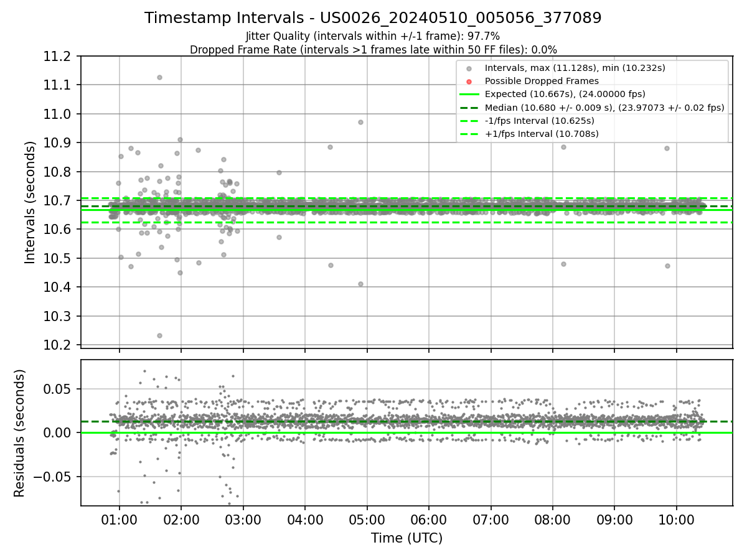
Task: Click the '03:00' x-axis tick label
Action: pyautogui.click(x=243, y=520)
